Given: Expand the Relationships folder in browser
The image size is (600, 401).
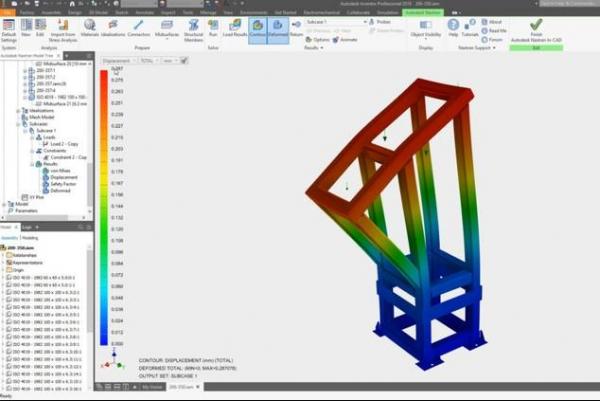Looking at the screenshot, I should pos(4,254).
